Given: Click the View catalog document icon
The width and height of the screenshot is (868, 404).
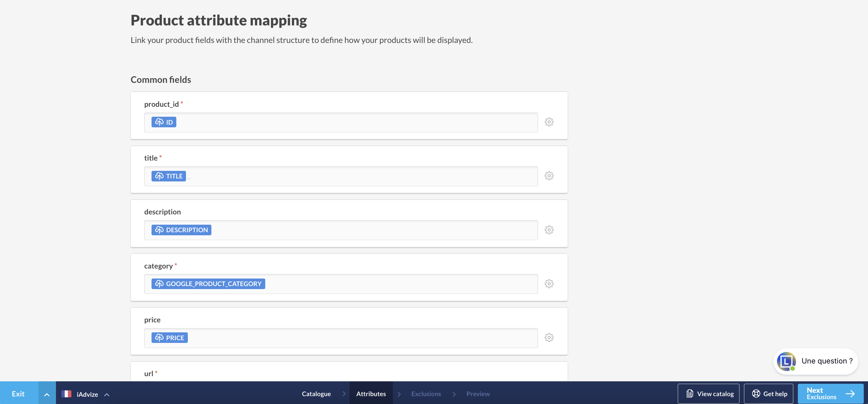Looking at the screenshot, I should click(x=690, y=393).
